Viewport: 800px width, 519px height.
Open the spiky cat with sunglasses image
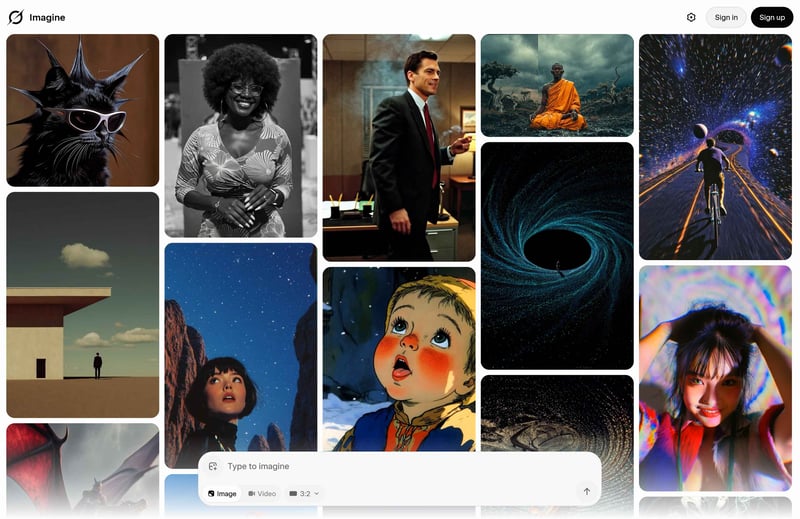(x=83, y=110)
